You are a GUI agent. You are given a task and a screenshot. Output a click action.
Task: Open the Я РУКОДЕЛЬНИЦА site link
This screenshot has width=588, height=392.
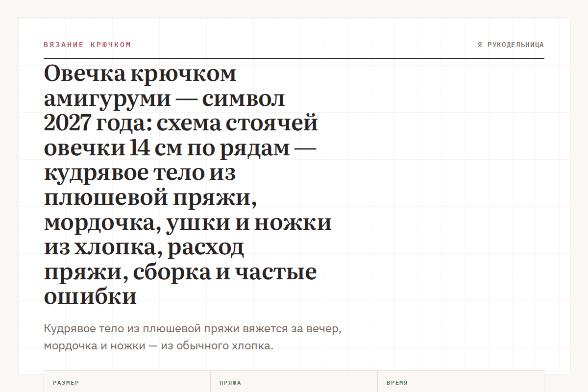tap(511, 45)
